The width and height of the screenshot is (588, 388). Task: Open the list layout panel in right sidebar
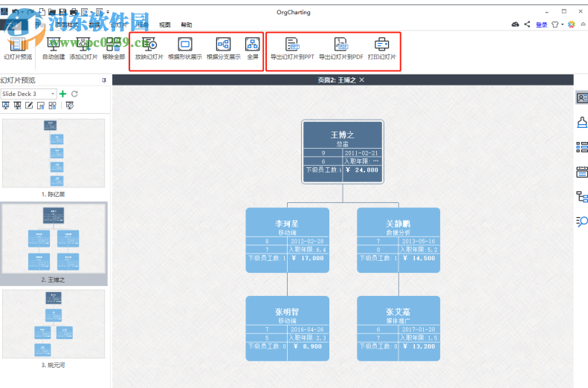582,147
